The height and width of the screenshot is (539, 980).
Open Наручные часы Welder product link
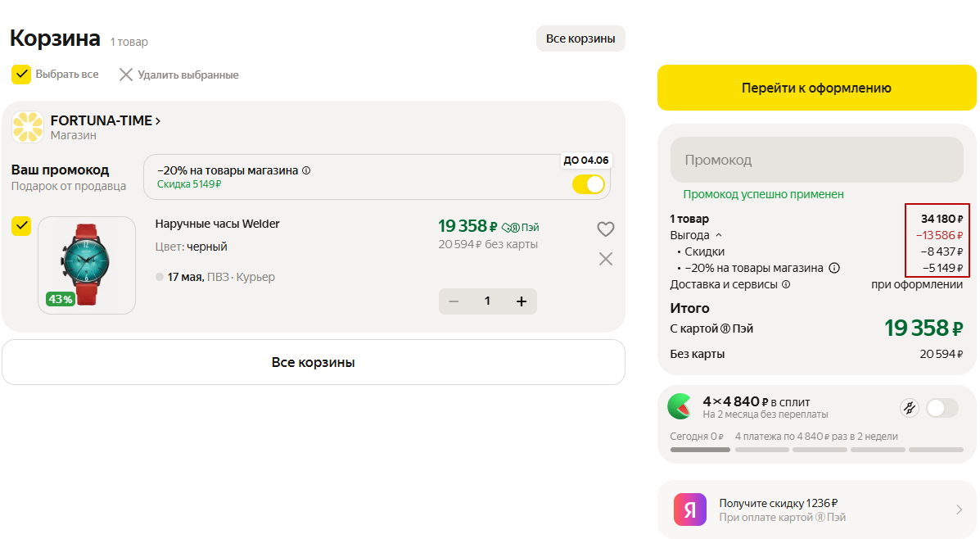pyautogui.click(x=217, y=224)
